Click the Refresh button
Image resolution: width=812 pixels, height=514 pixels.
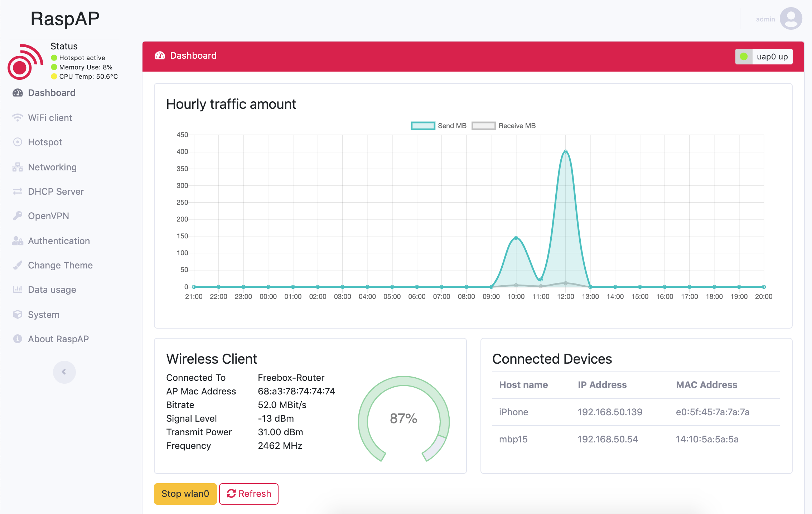(249, 494)
